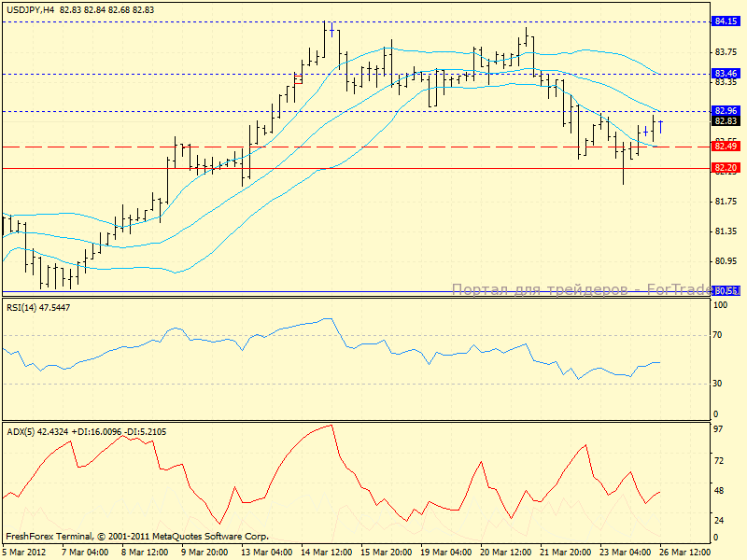Click the 14 Mar 12:00 time label
The height and width of the screenshot is (560, 747).
(x=323, y=552)
